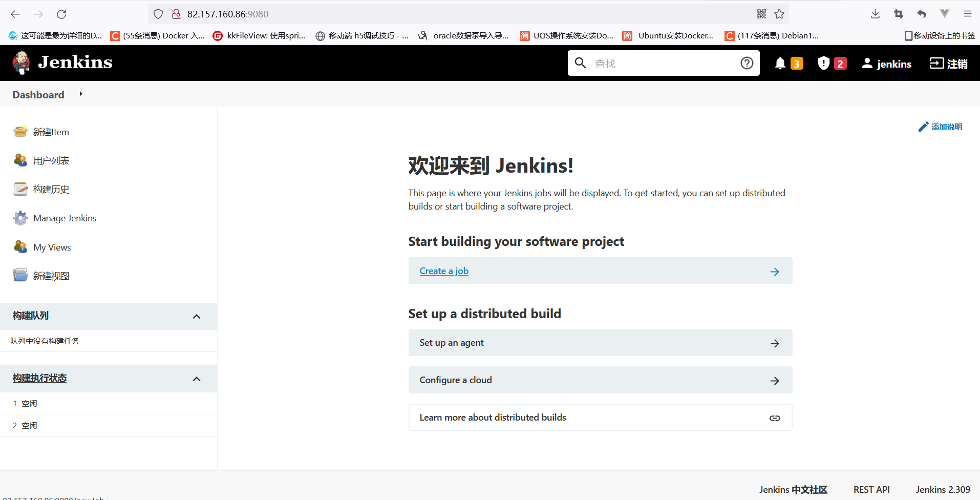Viewport: 980px width, 500px height.
Task: Click the red security count badge 2
Action: (840, 64)
